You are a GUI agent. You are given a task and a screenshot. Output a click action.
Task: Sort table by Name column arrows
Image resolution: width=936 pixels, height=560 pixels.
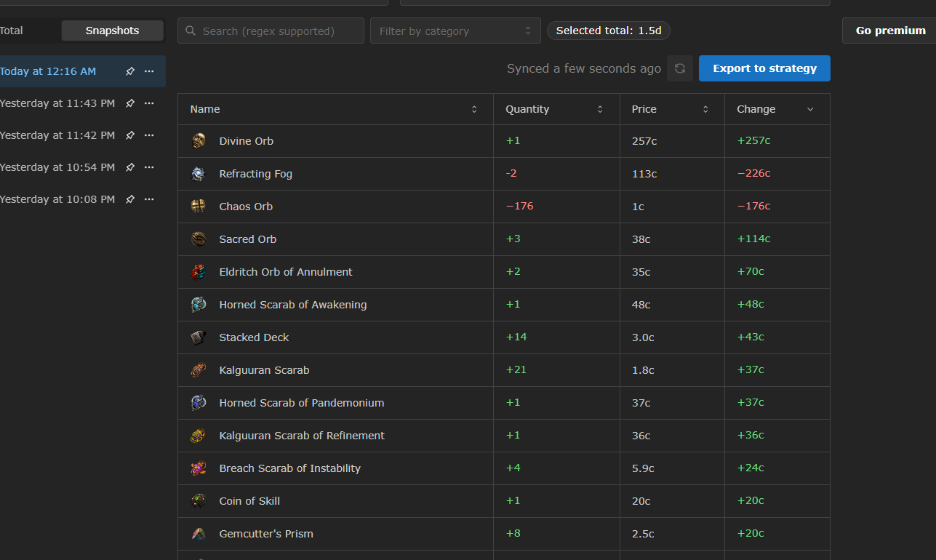click(474, 109)
